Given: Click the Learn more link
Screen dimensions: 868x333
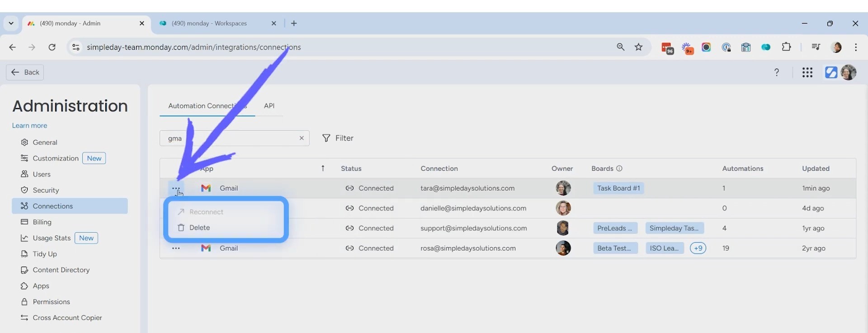Looking at the screenshot, I should point(29,126).
